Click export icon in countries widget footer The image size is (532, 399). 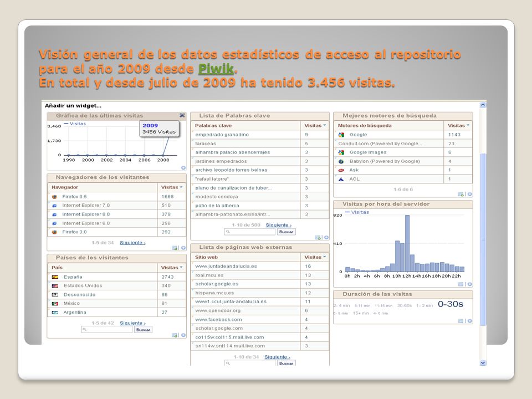(175, 335)
